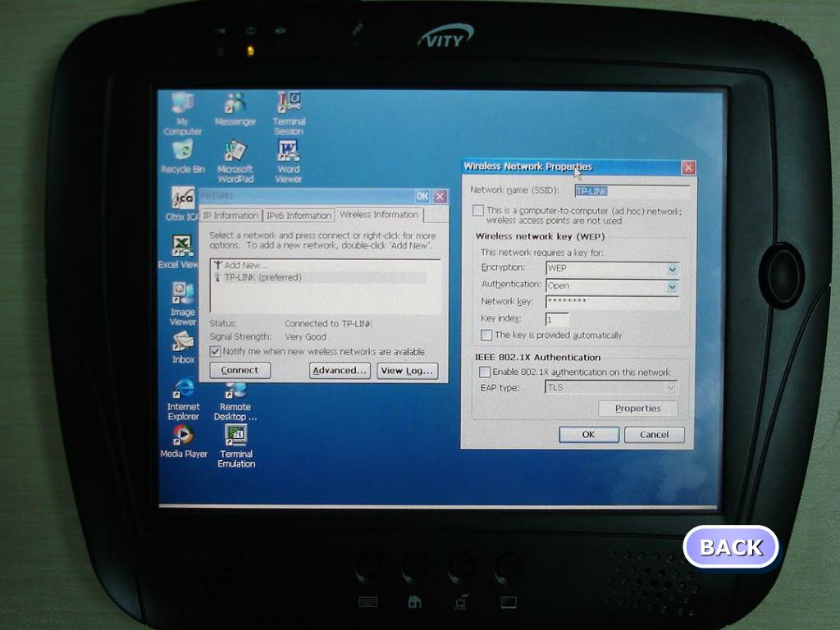This screenshot has height=630, width=840.
Task: Open the Advanced... wireless settings
Action: click(340, 371)
